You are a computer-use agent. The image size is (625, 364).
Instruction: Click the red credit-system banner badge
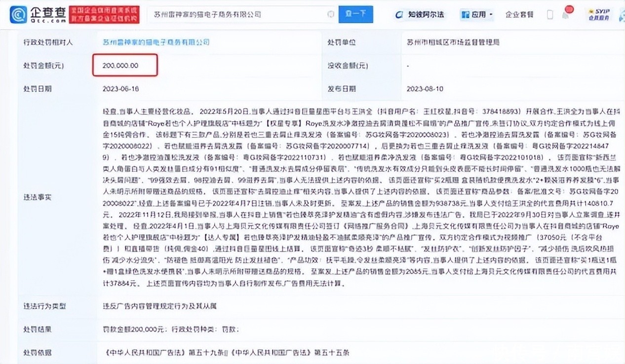coord(104,15)
